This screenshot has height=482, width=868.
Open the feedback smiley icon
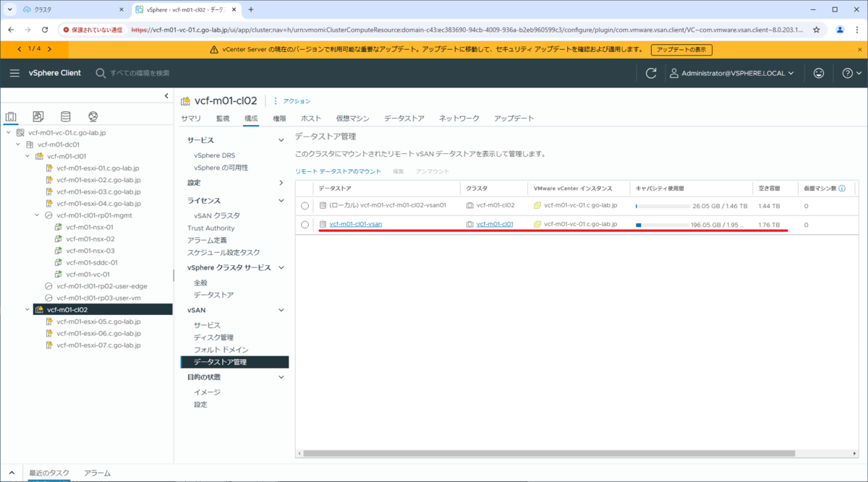tap(819, 73)
